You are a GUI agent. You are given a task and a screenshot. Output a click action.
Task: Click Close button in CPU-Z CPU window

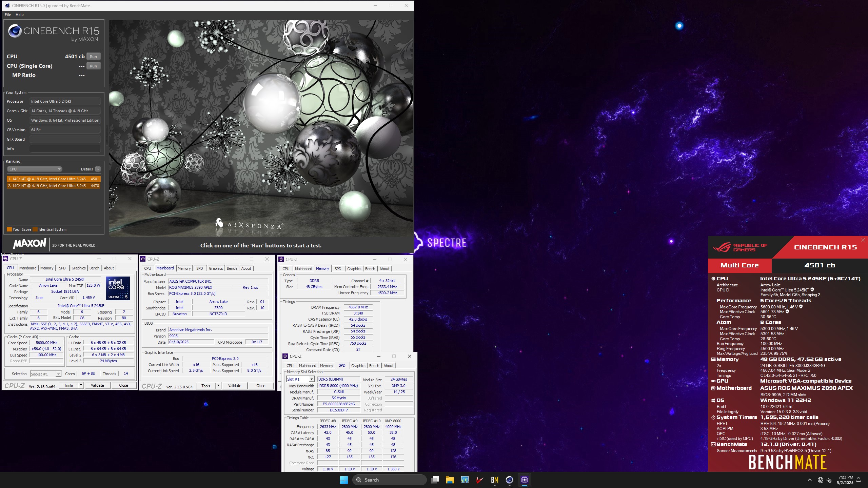(x=123, y=385)
